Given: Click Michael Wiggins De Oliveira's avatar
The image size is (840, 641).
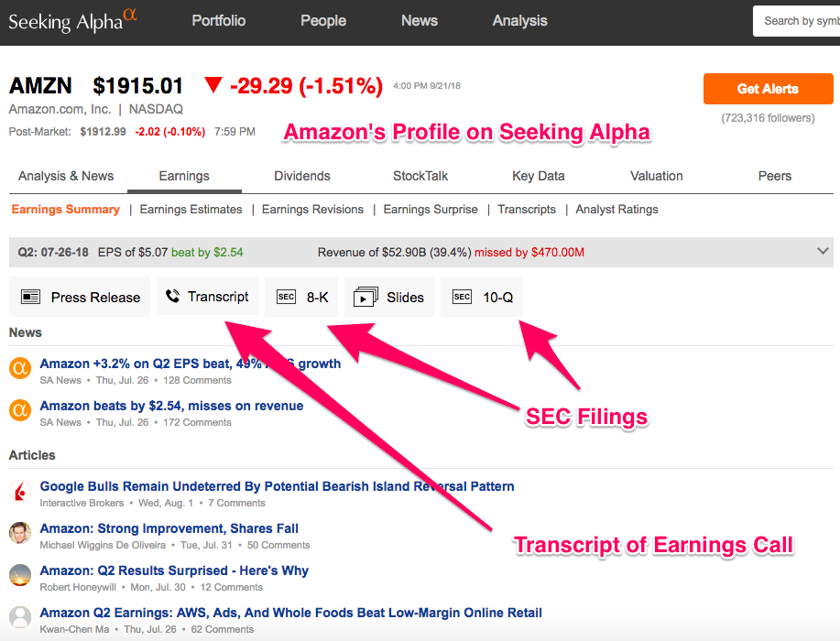Looking at the screenshot, I should click(20, 533).
